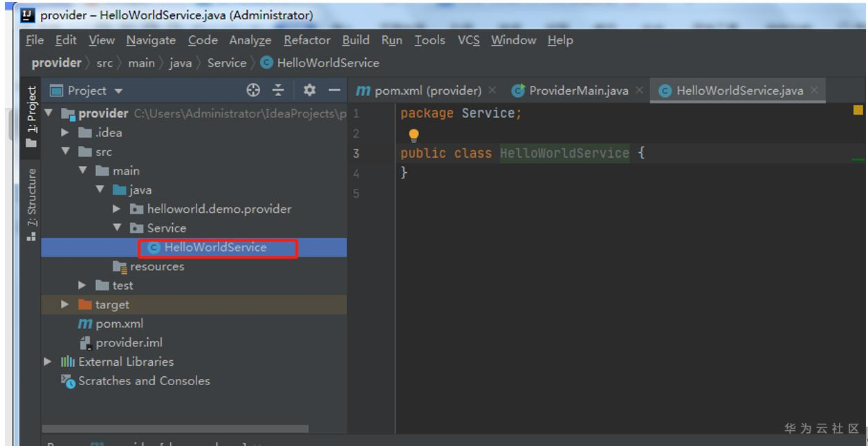Open the Tools menu
The image size is (868, 446).
point(430,40)
